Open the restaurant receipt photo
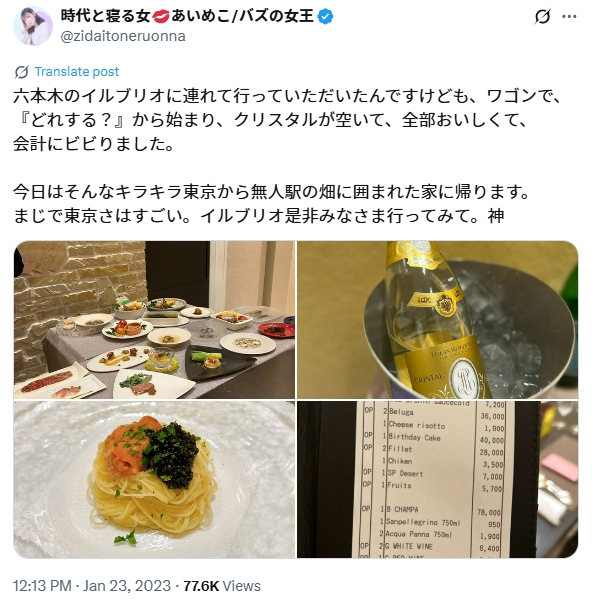Image resolution: width=594 pixels, height=600 pixels. point(437,479)
